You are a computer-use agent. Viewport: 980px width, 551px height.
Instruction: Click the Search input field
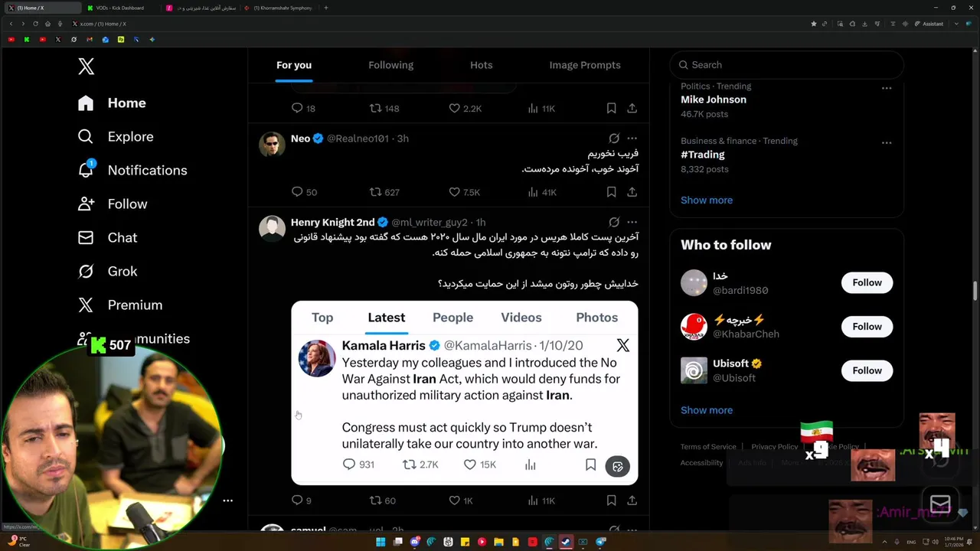pos(787,65)
